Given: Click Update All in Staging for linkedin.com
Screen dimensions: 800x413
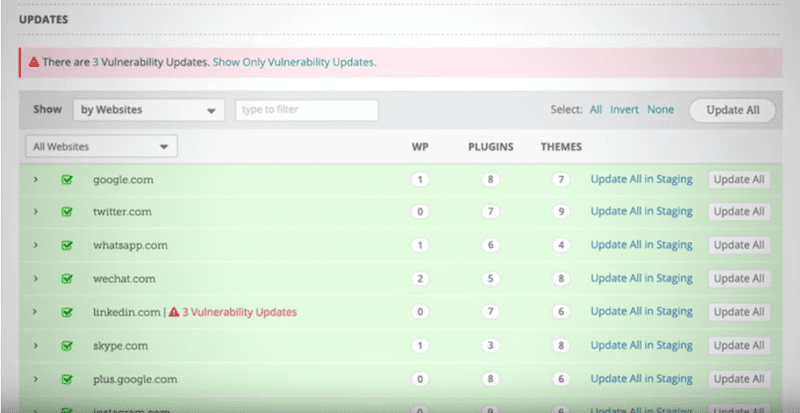Looking at the screenshot, I should [x=642, y=312].
